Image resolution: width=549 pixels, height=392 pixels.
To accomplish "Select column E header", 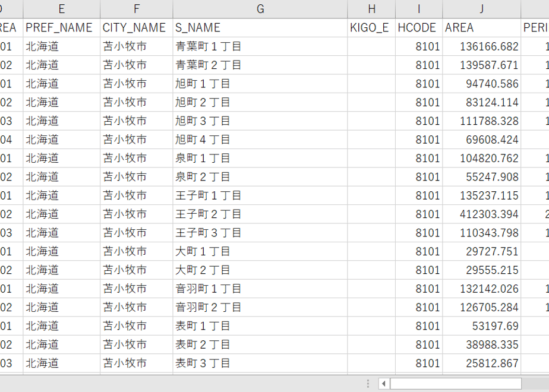I will (62, 9).
